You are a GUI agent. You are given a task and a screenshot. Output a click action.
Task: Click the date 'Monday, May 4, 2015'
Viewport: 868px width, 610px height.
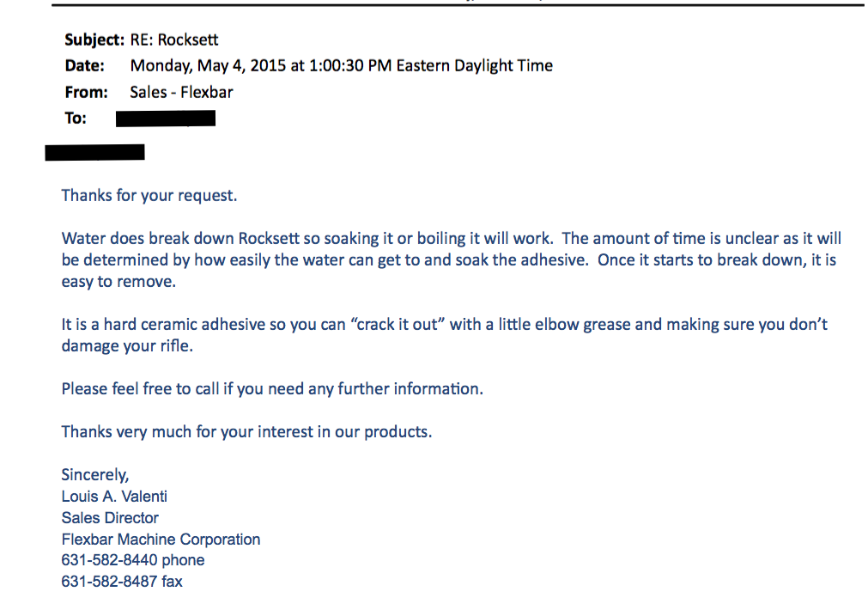208,66
